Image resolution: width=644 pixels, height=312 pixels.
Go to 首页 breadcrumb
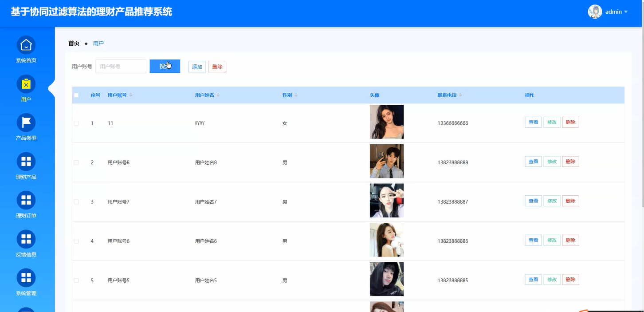(x=74, y=43)
